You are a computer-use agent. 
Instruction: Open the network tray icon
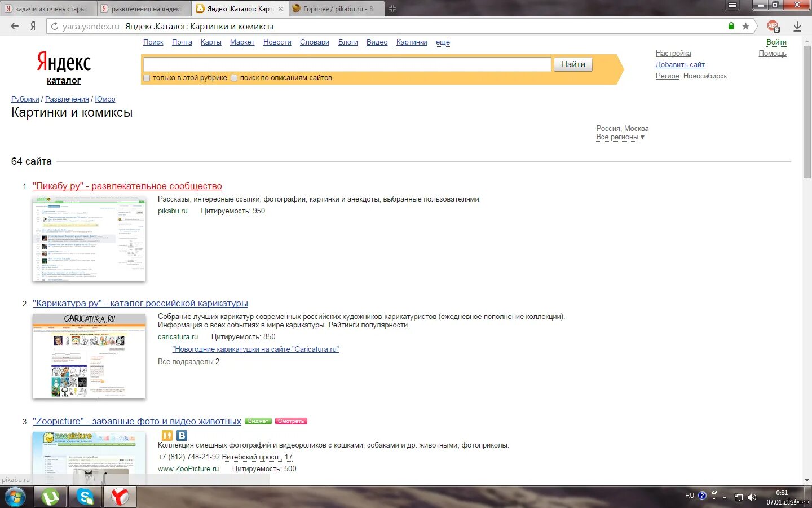point(738,497)
